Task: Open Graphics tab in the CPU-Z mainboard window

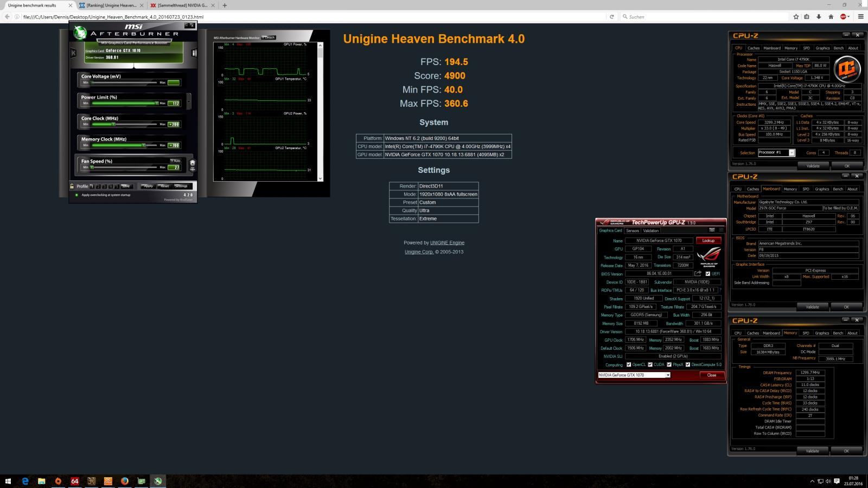Action: tap(822, 189)
